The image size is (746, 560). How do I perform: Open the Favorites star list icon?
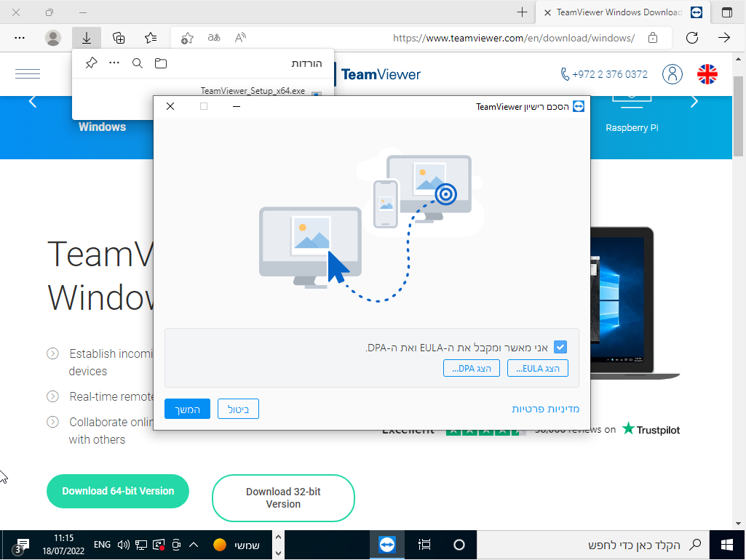151,38
